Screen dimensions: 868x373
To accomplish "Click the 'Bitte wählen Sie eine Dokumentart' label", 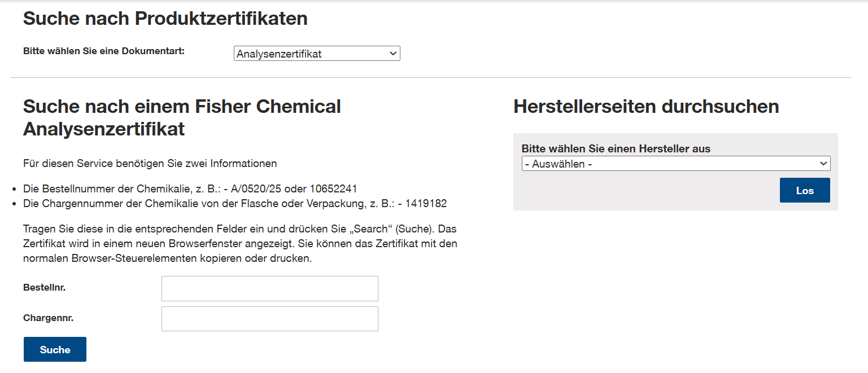I will pos(104,51).
